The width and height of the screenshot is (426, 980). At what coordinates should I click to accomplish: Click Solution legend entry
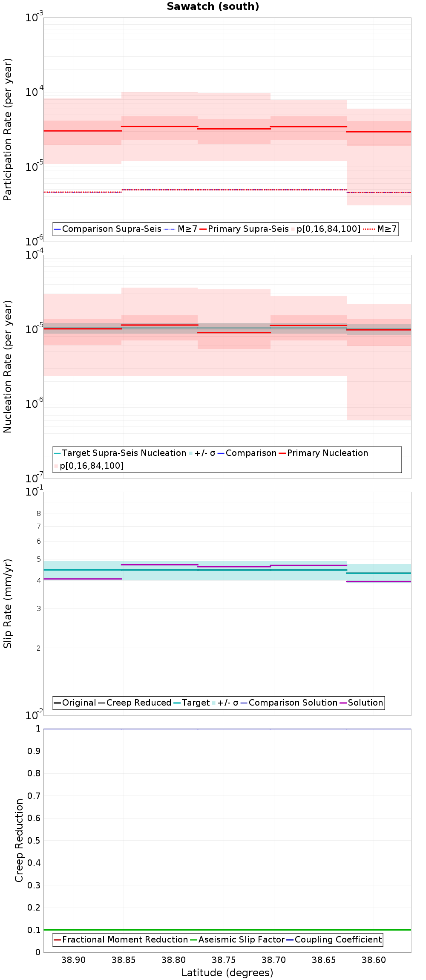tap(361, 703)
